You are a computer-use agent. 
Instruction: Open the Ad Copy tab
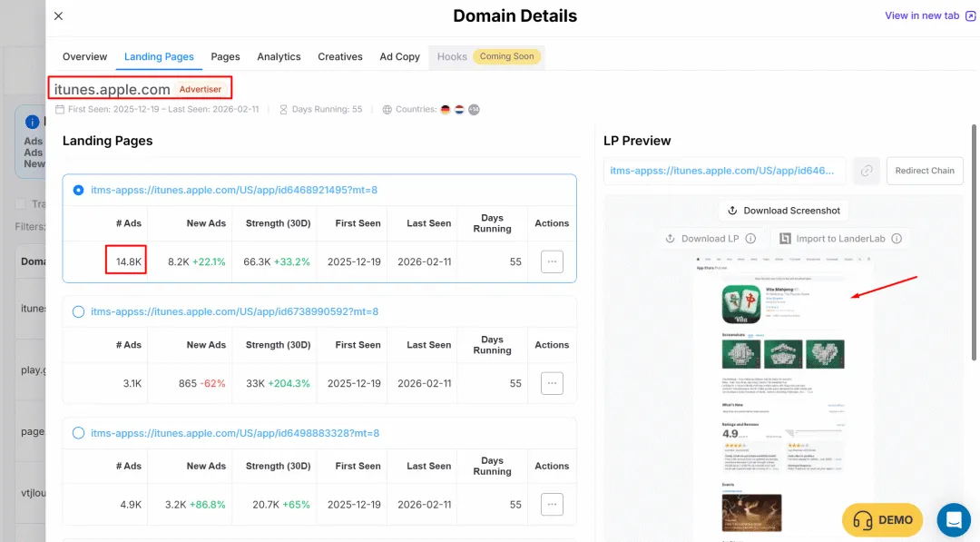(x=399, y=56)
